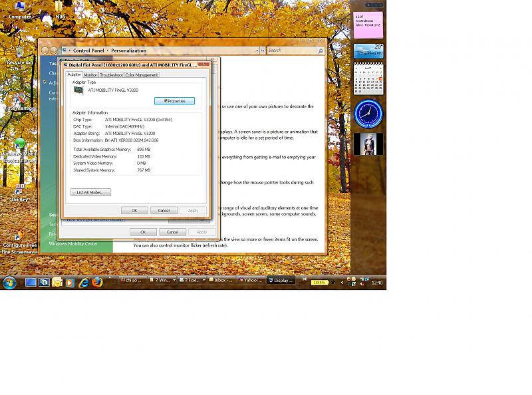Open the weather gadget showing 20°
The image size is (532, 395).
368,51
